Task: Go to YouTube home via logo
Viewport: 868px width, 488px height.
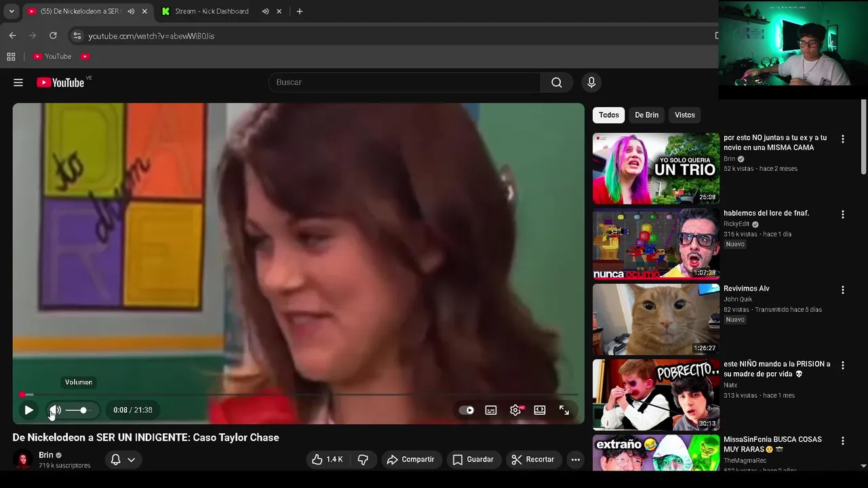Action: click(x=60, y=83)
